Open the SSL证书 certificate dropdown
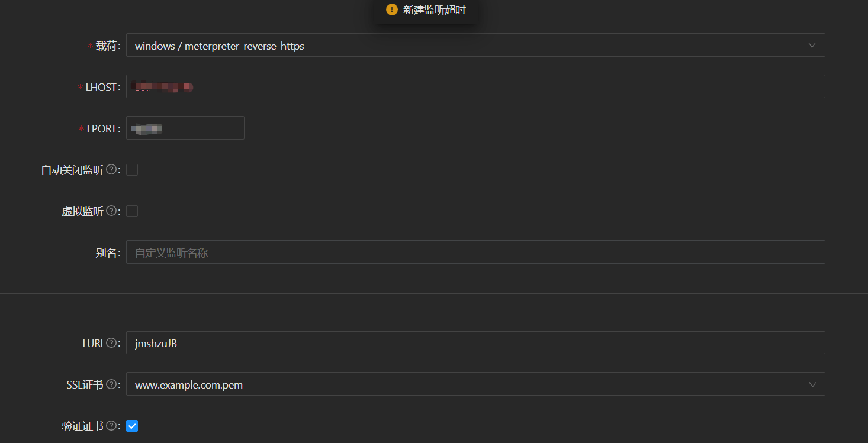The image size is (868, 443). coord(475,384)
